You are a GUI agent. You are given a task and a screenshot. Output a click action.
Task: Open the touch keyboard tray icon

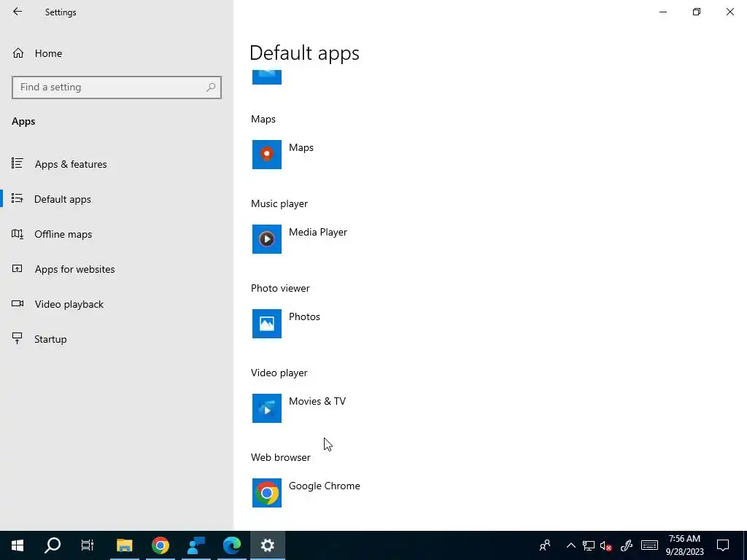point(649,545)
